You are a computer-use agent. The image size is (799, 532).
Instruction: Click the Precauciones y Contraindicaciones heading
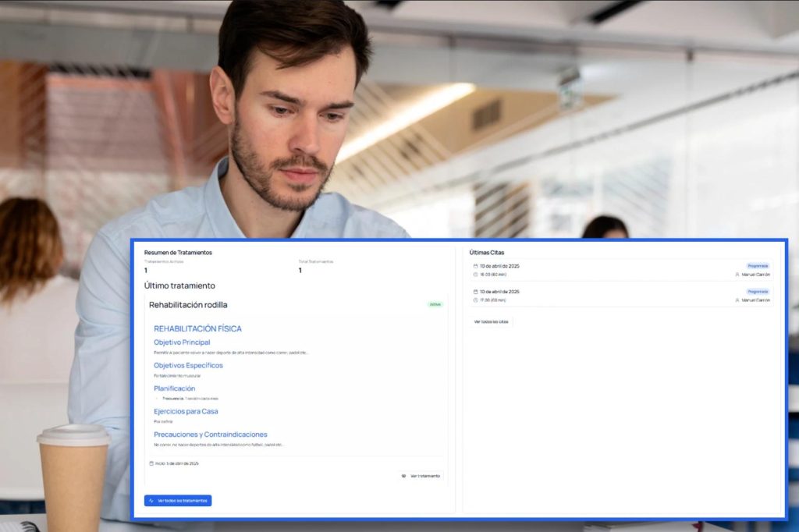tap(211, 434)
